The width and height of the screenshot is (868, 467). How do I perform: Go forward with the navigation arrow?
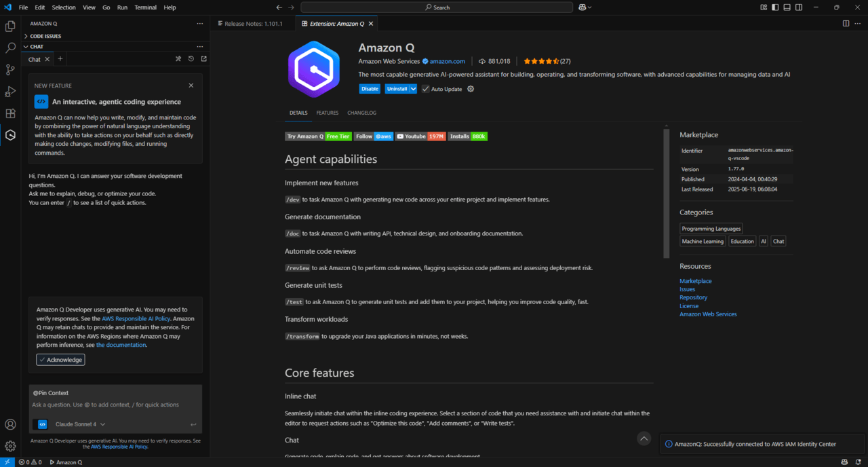pyautogui.click(x=292, y=7)
